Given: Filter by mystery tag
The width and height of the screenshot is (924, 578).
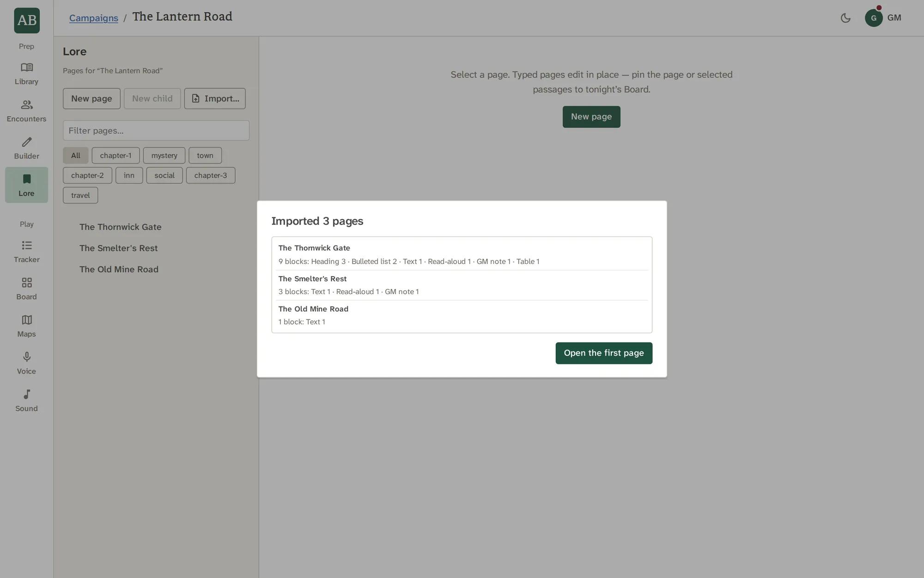Looking at the screenshot, I should (x=164, y=155).
